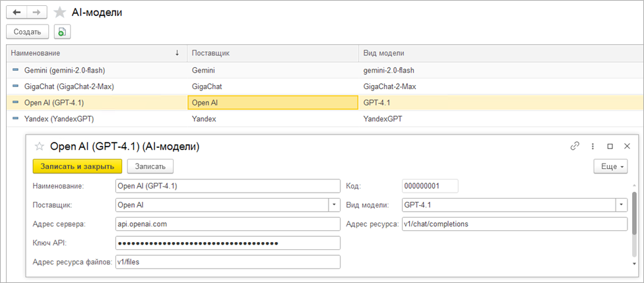
Task: Click the Создать button
Action: [x=28, y=32]
